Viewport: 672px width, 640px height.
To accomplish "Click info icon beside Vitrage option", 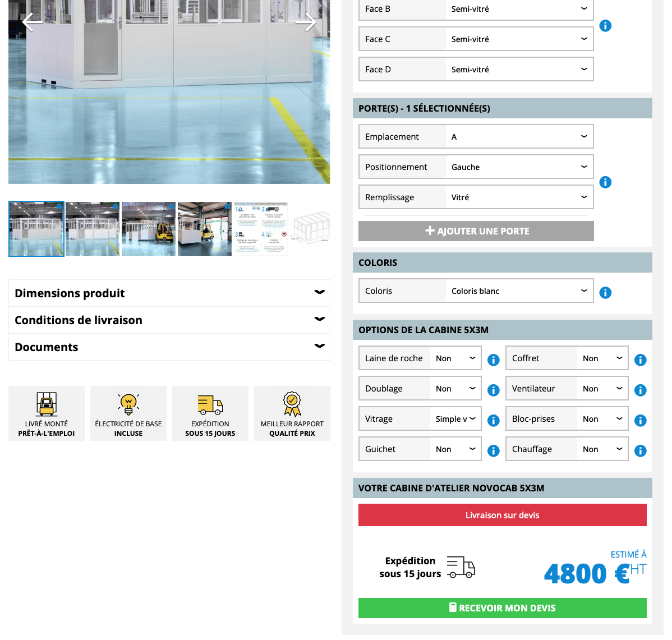I will (493, 421).
